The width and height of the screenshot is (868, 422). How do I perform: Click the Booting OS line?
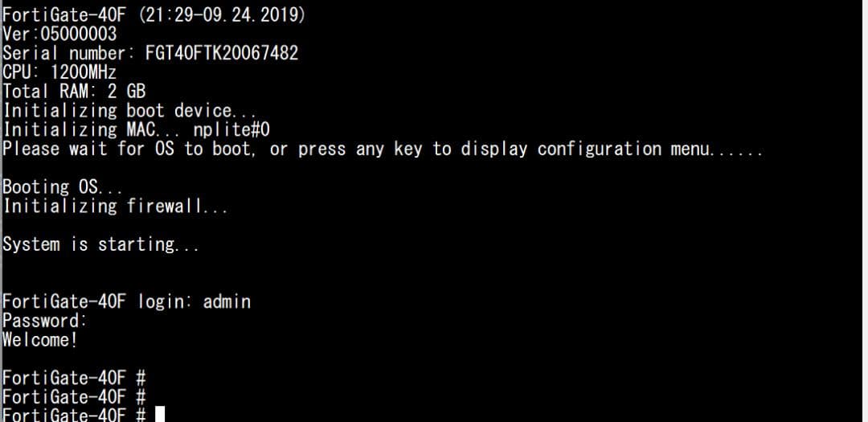[x=63, y=186]
